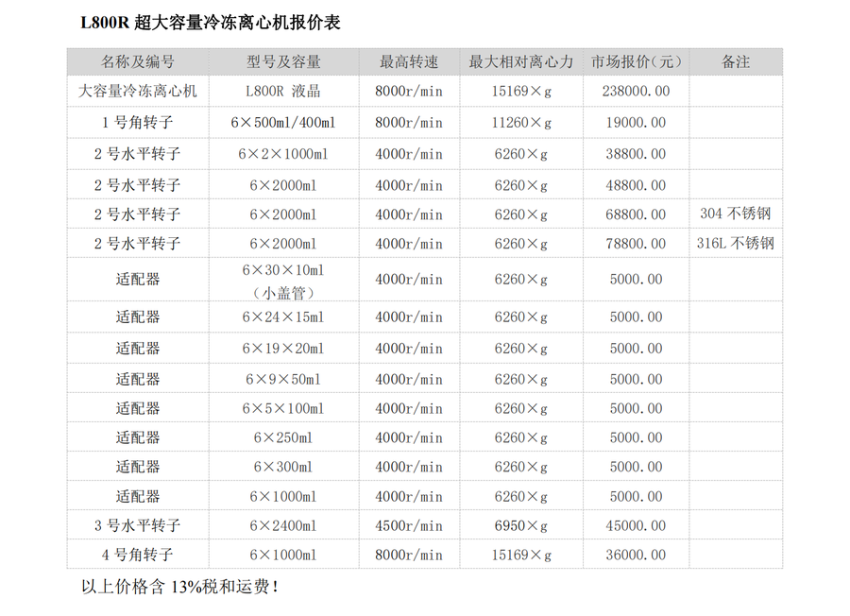The height and width of the screenshot is (616, 850).
Task: Click price '238000.00'
Action: point(636,91)
